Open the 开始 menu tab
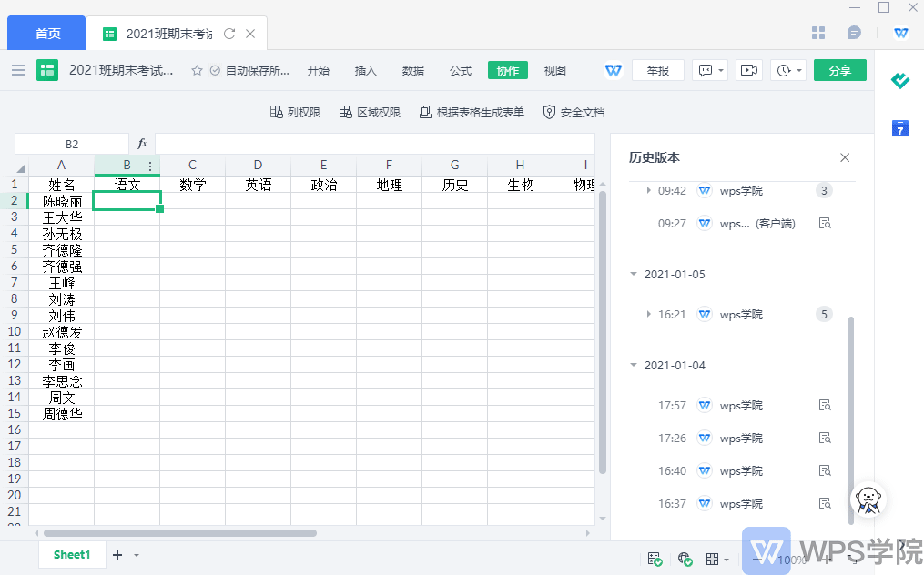The height and width of the screenshot is (575, 924). 319,70
